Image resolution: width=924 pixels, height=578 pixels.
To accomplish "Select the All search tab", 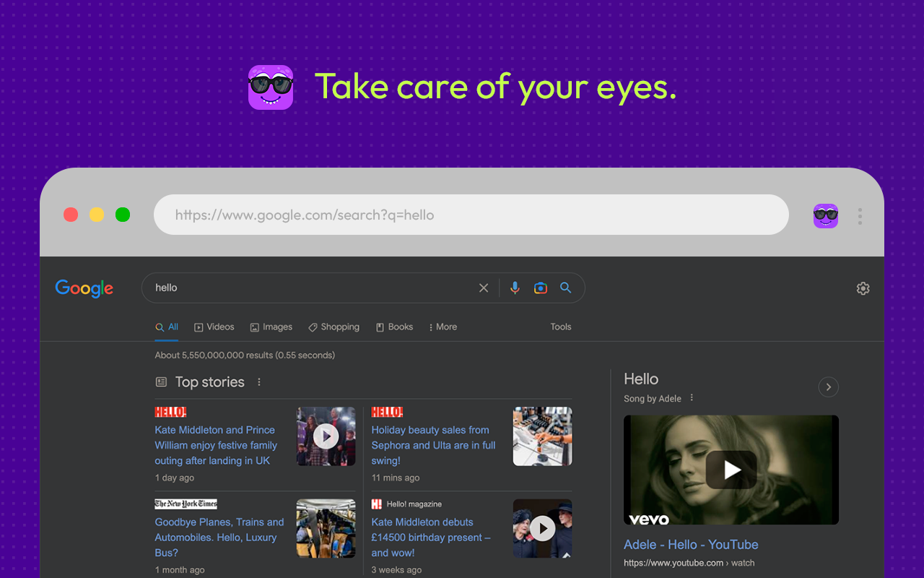I will (167, 327).
